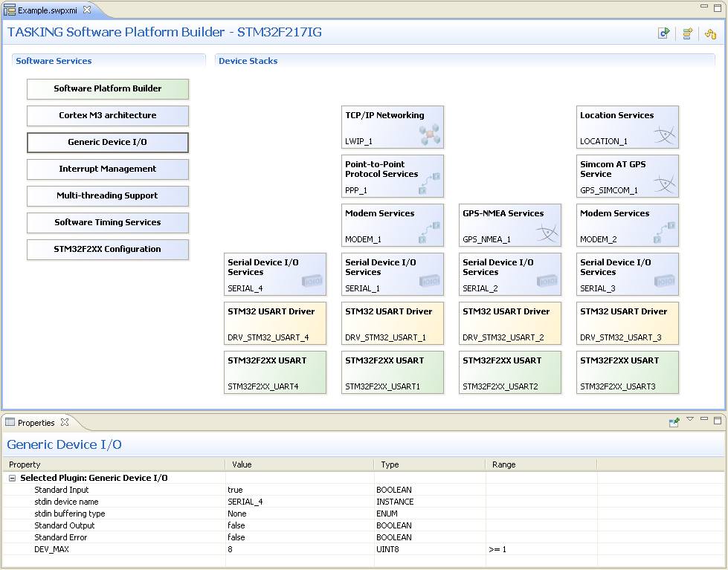Image resolution: width=728 pixels, height=570 pixels.
Task: Click the serial port icon on SERIAL_4 block
Action: [x=312, y=282]
